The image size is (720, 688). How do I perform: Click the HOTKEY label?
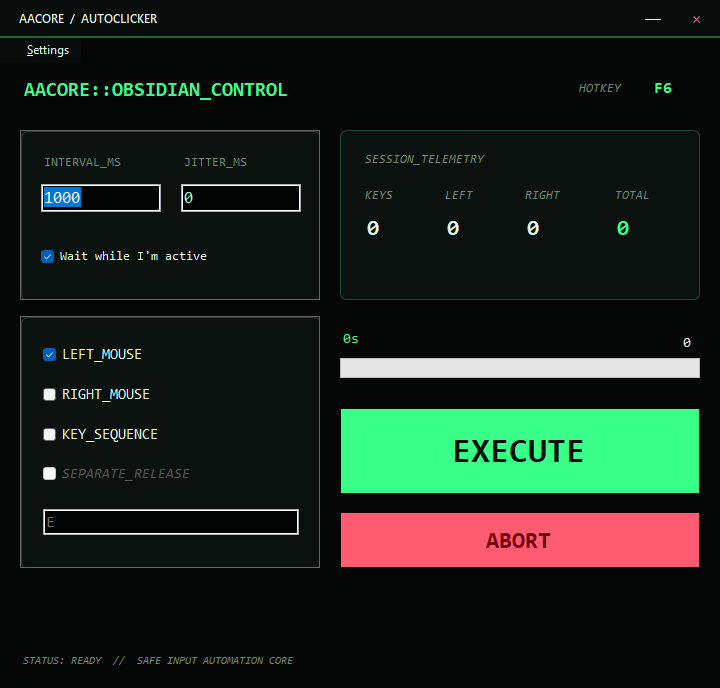point(600,88)
